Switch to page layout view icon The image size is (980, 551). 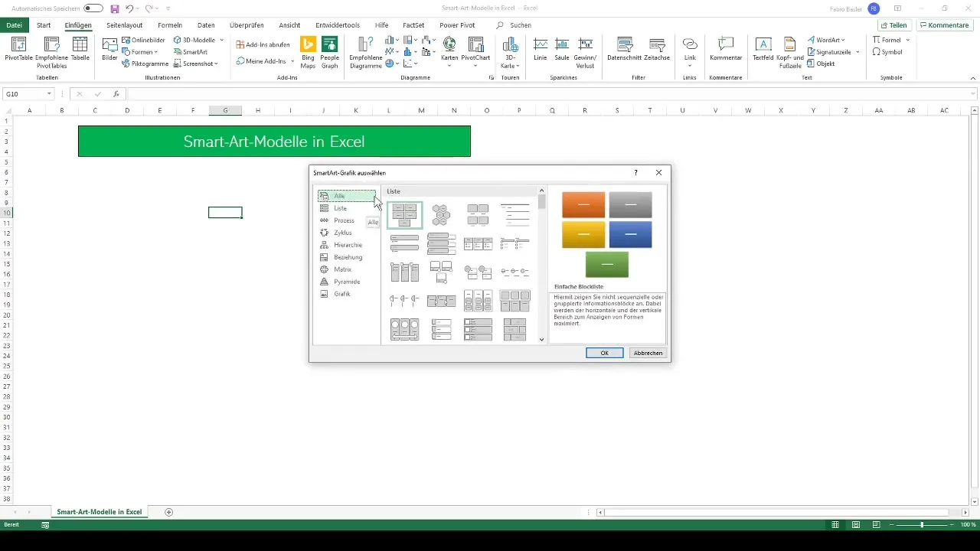[x=855, y=525]
